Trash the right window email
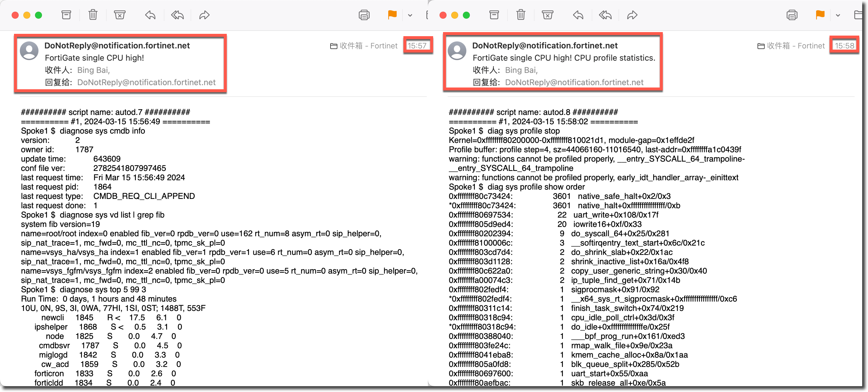Screen dimensions: 868x392 click(521, 15)
